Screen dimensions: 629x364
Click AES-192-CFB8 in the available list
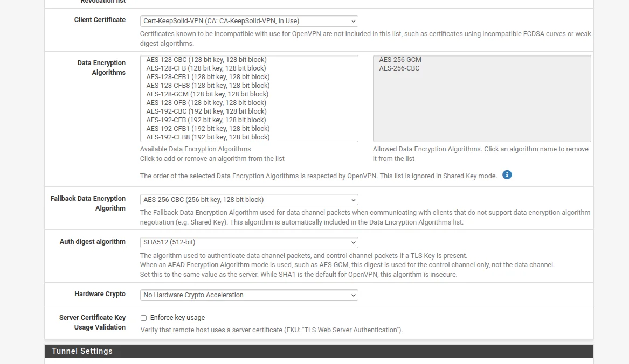(x=208, y=137)
